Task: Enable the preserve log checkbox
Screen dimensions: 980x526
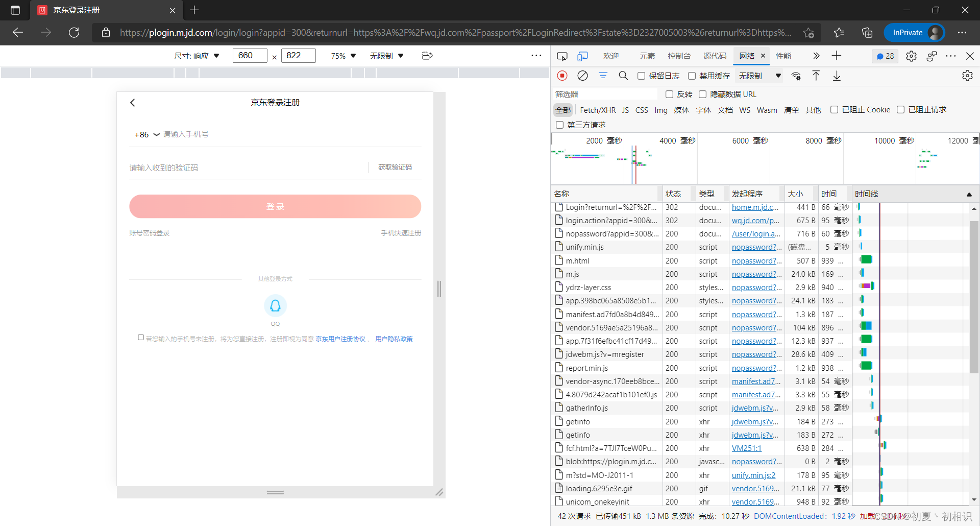Action: (642, 76)
